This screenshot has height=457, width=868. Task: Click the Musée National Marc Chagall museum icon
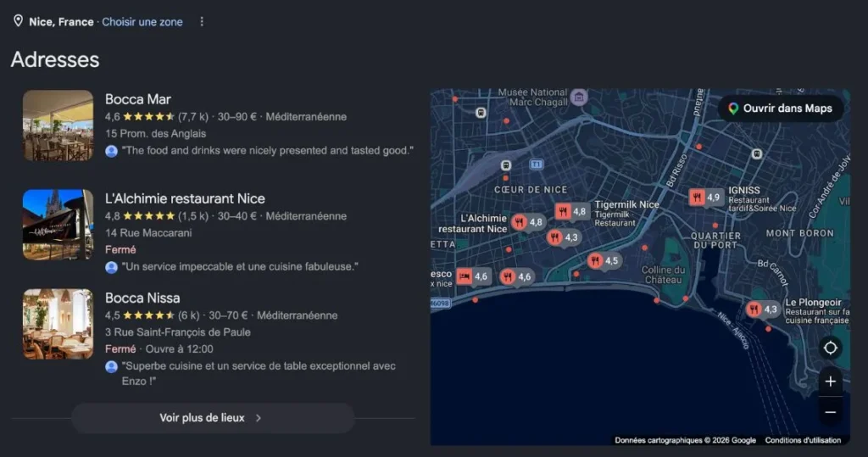pyautogui.click(x=579, y=98)
